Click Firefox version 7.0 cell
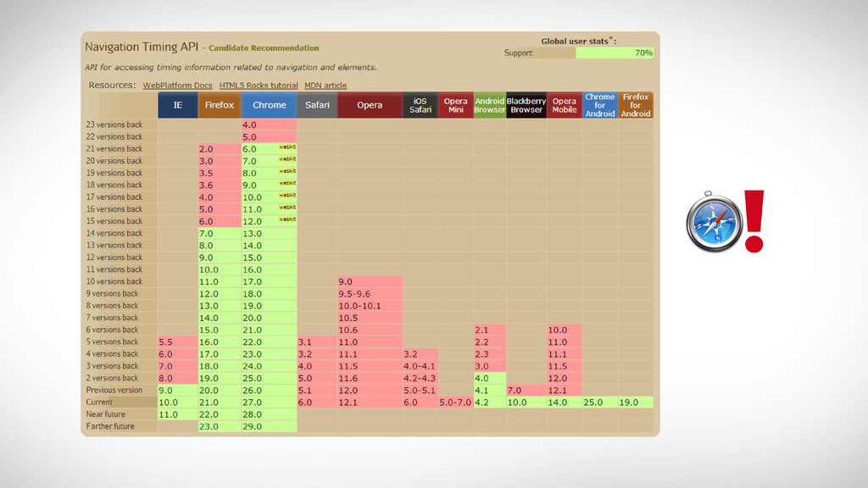Image resolution: width=868 pixels, height=488 pixels. 220,234
